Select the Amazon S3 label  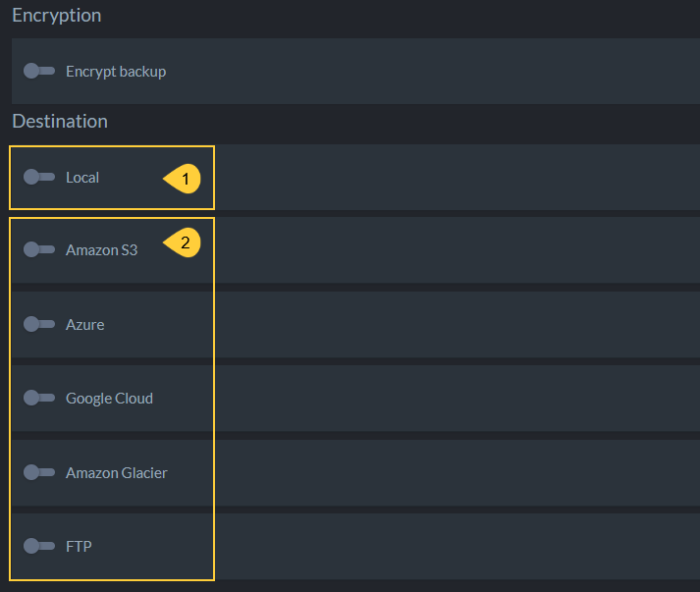[x=102, y=250]
